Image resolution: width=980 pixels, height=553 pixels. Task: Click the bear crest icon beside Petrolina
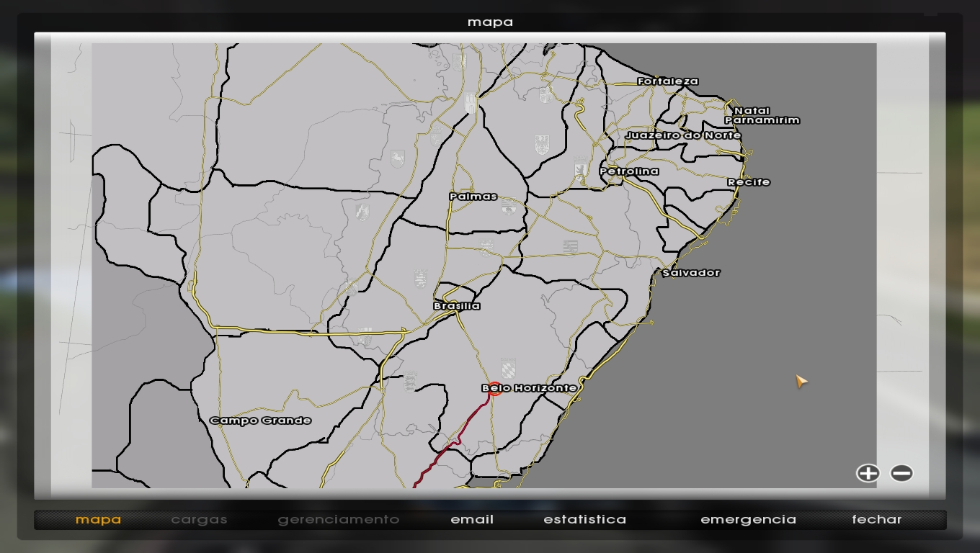[580, 170]
